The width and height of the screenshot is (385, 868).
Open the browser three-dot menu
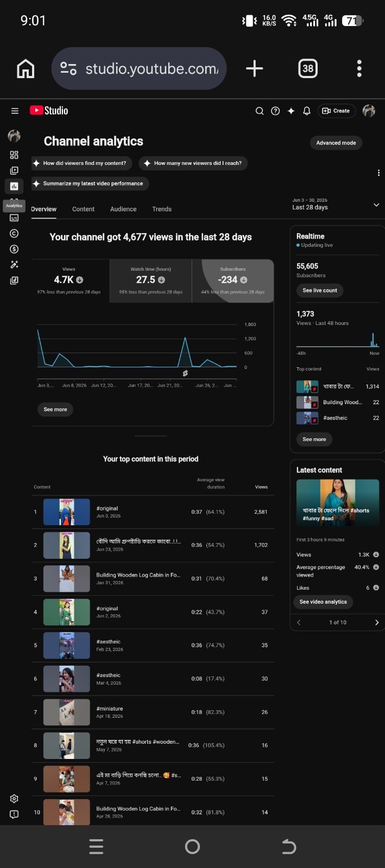359,68
